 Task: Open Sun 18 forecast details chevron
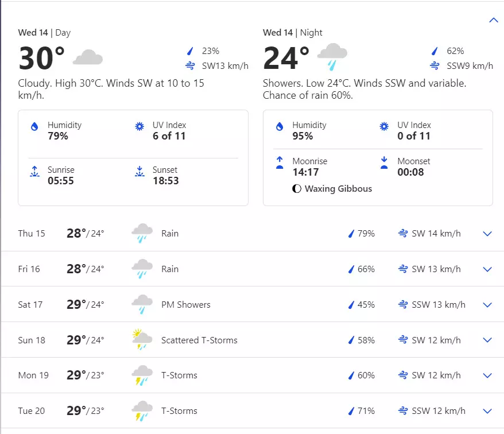pos(487,340)
